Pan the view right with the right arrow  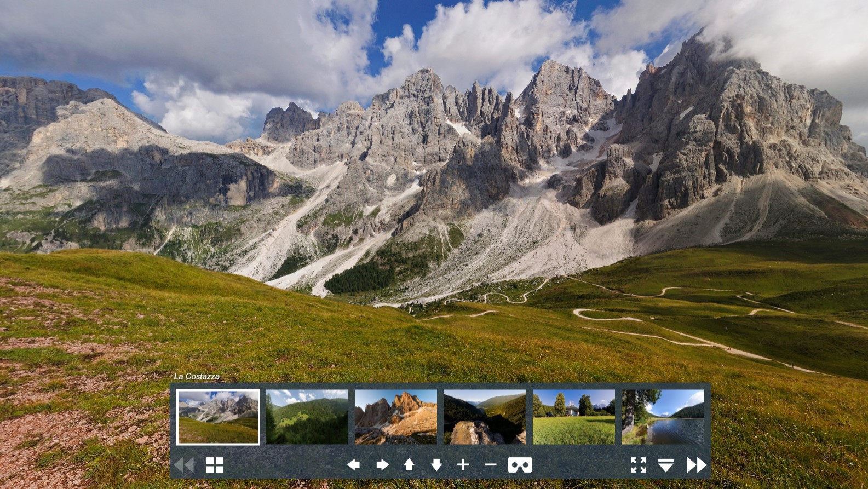382,465
